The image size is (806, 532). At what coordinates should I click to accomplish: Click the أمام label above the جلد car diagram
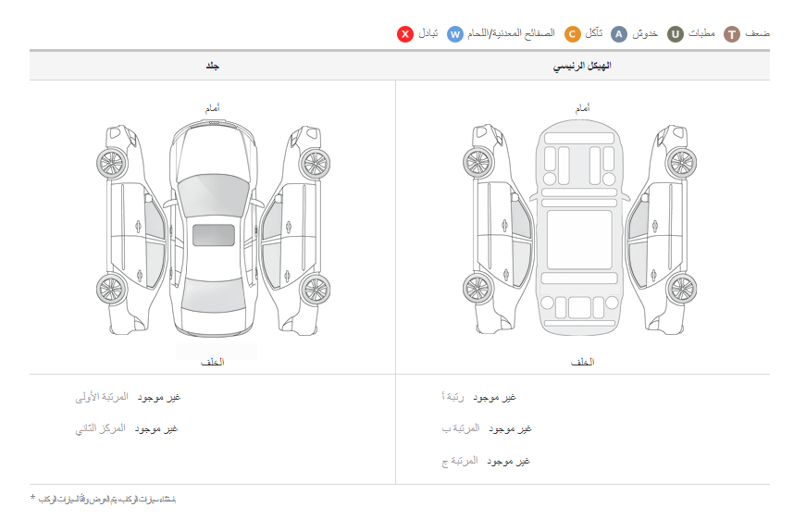click(x=213, y=109)
